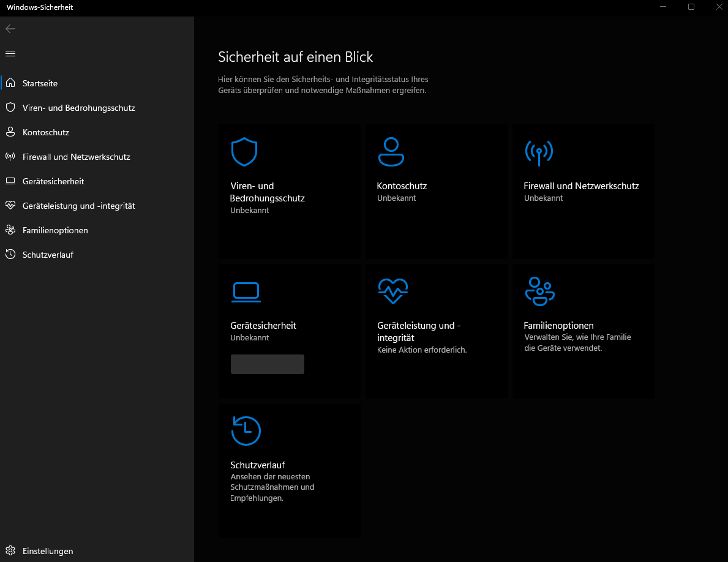
Task: Open Firewall und Netzwerkschutz in the sidebar
Action: 76,157
